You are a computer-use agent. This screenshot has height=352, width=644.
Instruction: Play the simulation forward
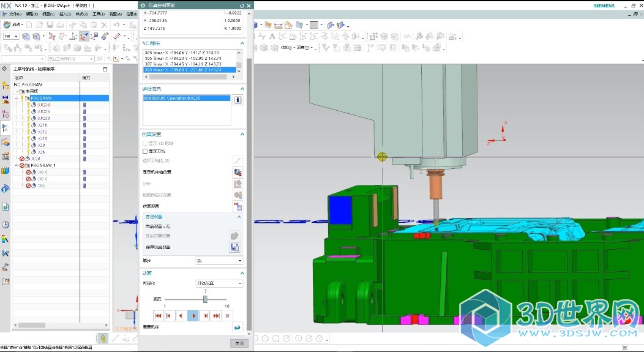click(193, 315)
